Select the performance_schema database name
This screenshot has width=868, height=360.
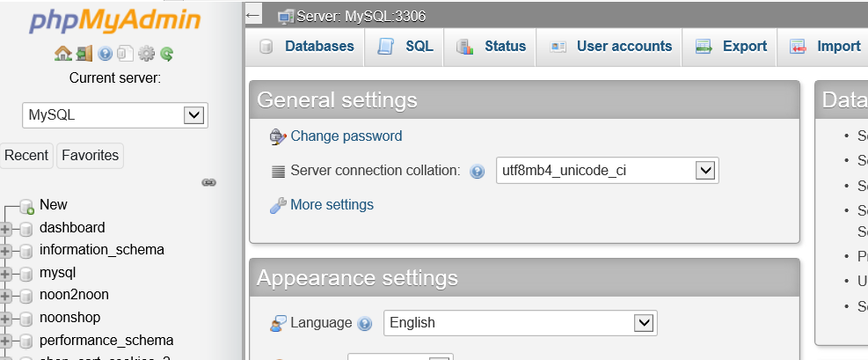point(106,340)
